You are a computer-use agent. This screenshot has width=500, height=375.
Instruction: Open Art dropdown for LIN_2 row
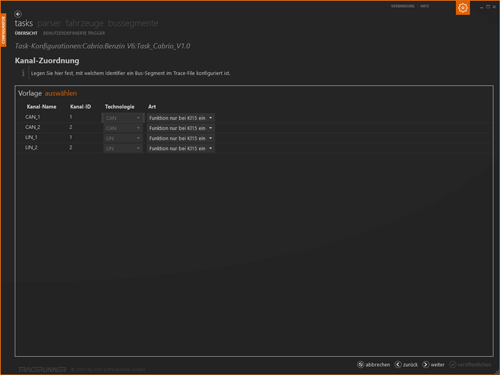pyautogui.click(x=181, y=148)
